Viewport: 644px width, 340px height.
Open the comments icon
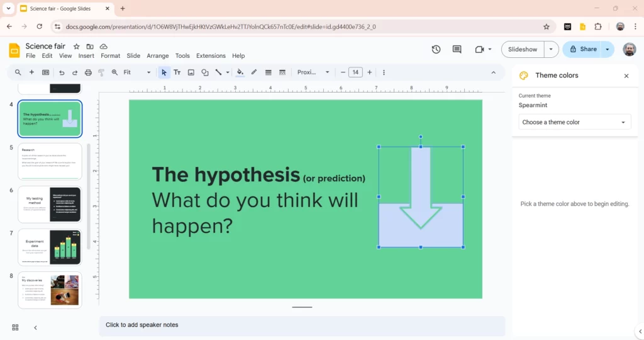[457, 49]
